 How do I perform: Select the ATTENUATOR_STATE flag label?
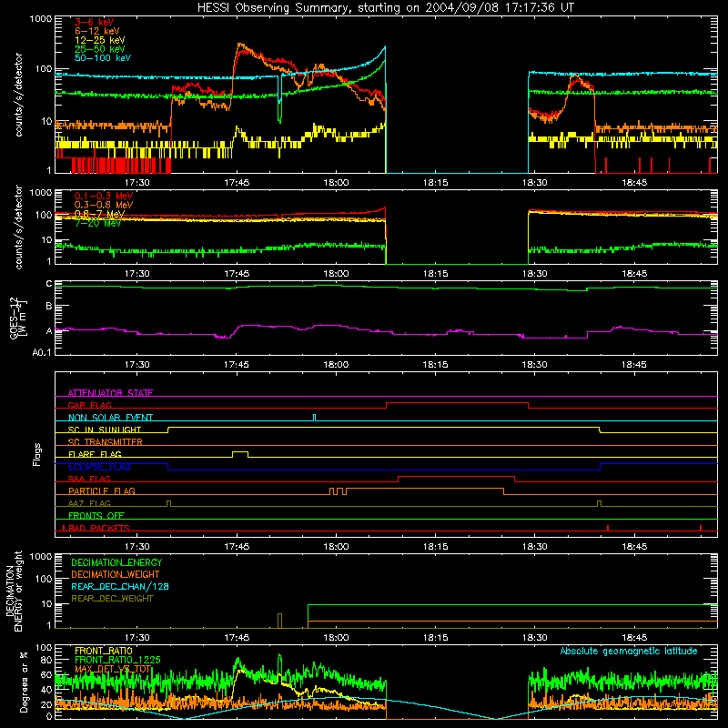pyautogui.click(x=110, y=393)
